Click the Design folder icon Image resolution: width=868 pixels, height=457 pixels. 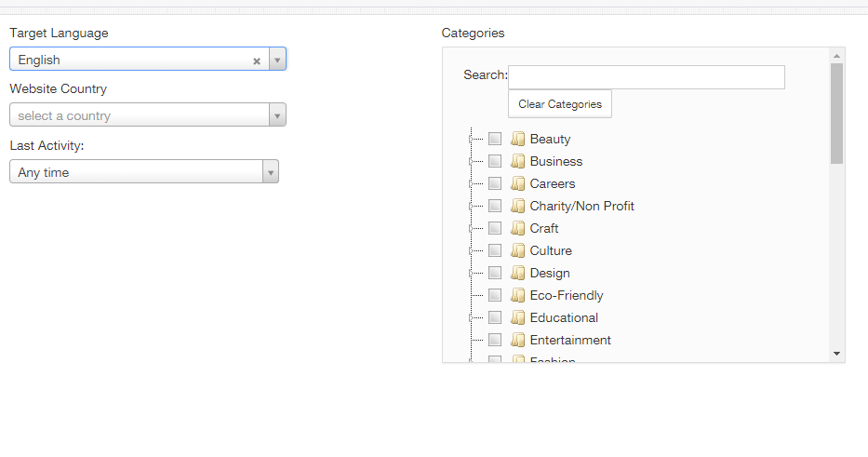point(518,273)
